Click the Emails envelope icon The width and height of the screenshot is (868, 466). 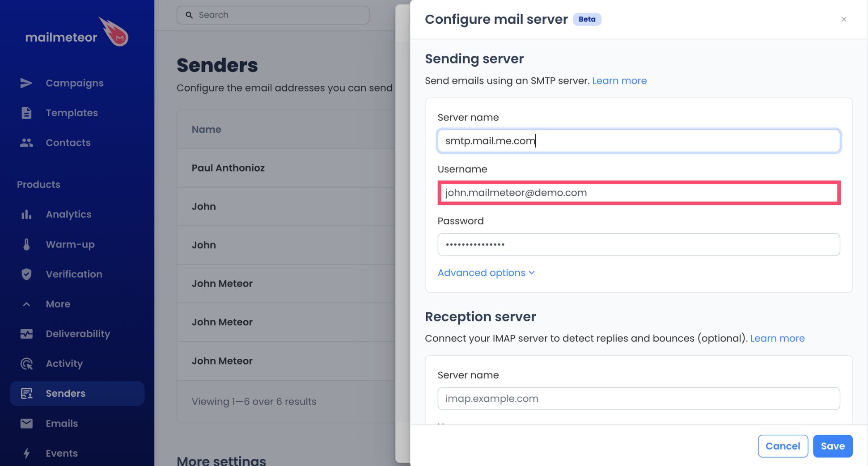26,423
